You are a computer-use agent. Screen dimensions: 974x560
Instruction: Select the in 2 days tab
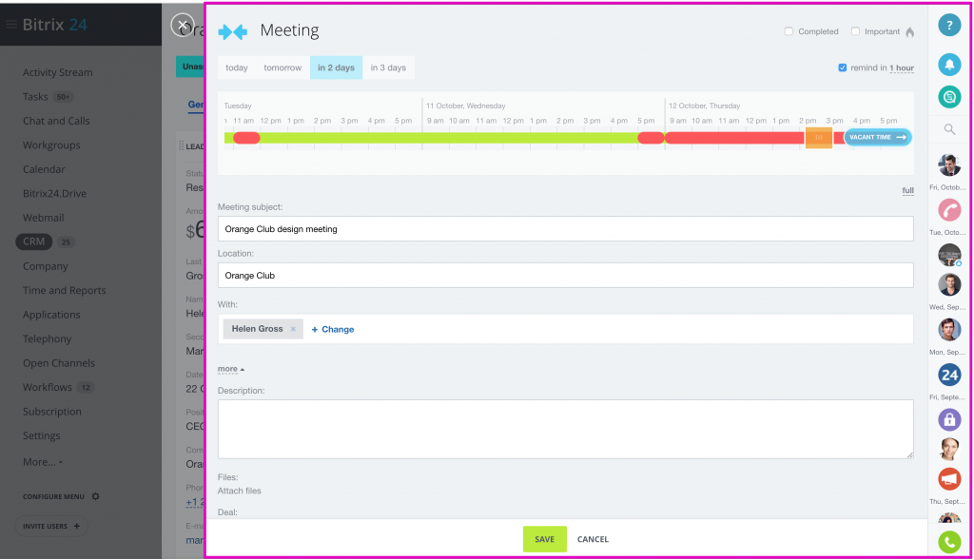[x=336, y=68]
